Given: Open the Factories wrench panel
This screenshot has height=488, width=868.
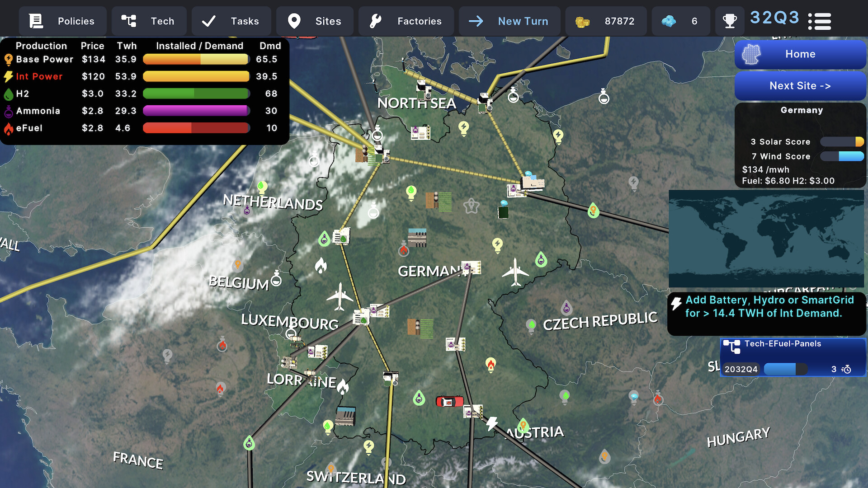Looking at the screenshot, I should click(406, 21).
